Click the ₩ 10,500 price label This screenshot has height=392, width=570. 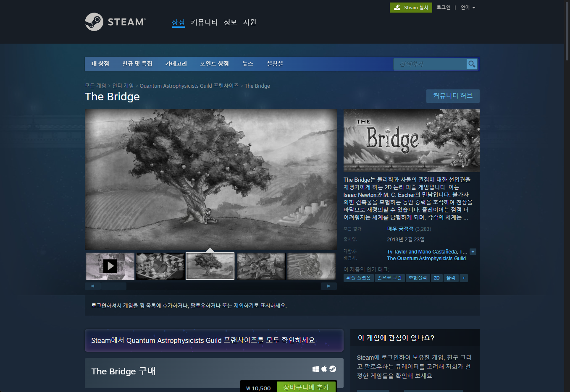[x=258, y=388]
